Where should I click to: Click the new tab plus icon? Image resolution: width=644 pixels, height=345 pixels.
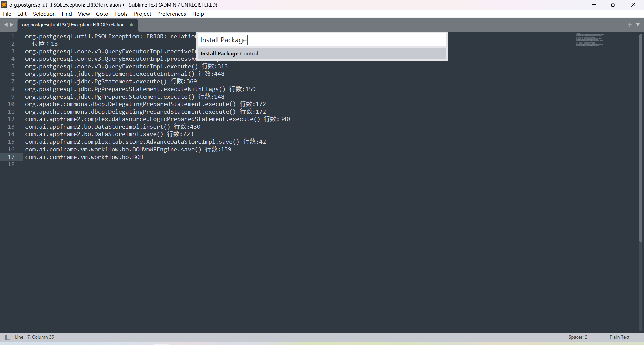coord(629,25)
